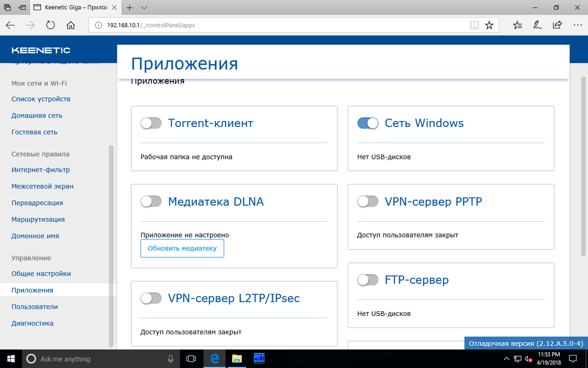Open the web notes pen tool

point(538,25)
